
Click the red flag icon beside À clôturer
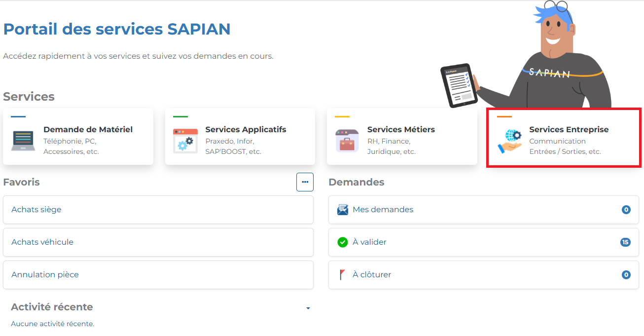(343, 275)
